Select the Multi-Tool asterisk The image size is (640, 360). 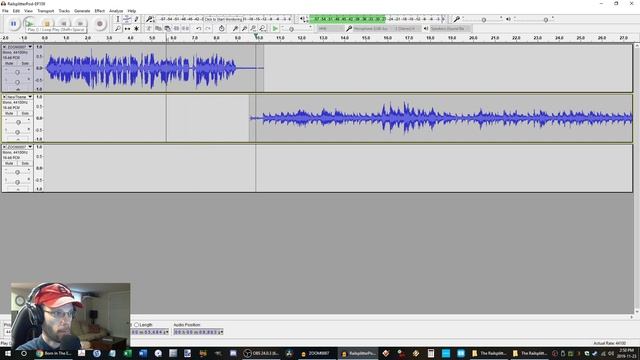pos(136,29)
